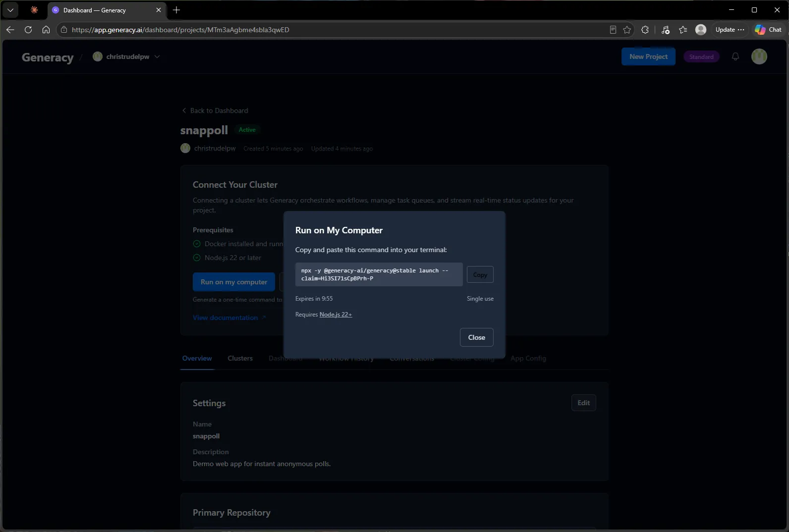Click the snappoll name value in Settings
Screen dimensions: 789x532
pyautogui.click(x=206, y=436)
